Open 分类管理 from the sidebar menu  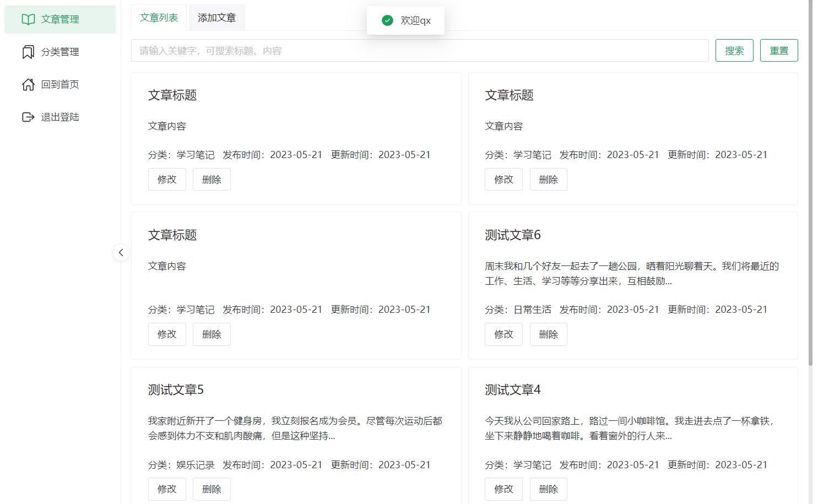pos(59,51)
